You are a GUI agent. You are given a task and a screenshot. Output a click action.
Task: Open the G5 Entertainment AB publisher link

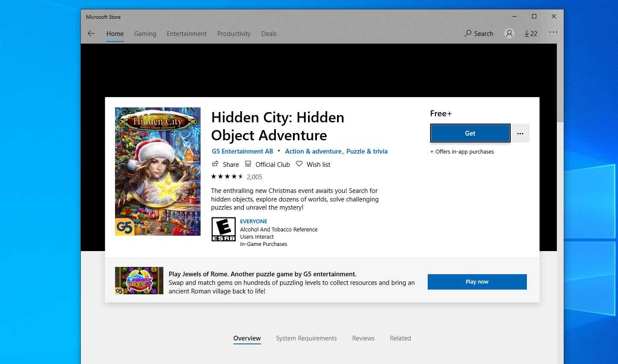point(242,151)
